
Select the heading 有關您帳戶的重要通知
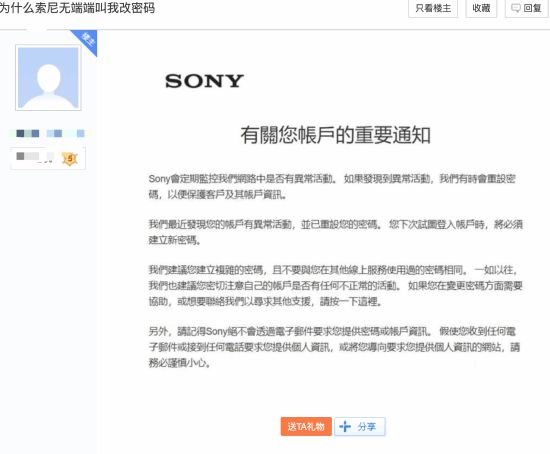[335, 135]
